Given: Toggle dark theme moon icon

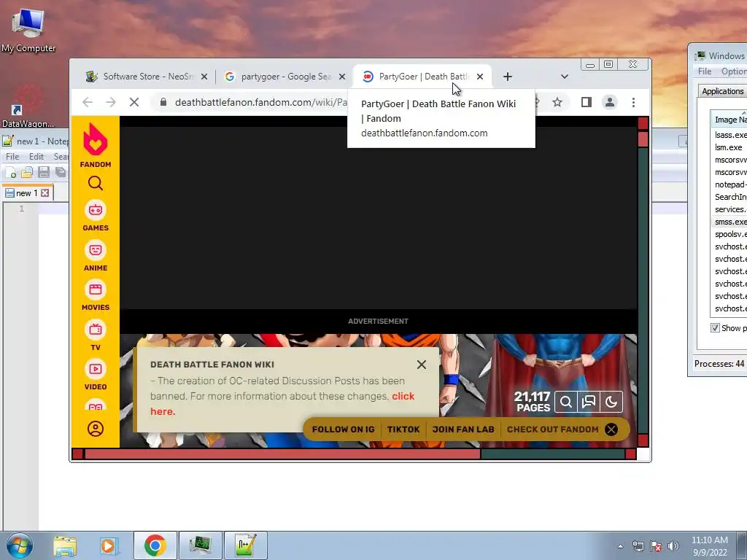Looking at the screenshot, I should point(611,402).
